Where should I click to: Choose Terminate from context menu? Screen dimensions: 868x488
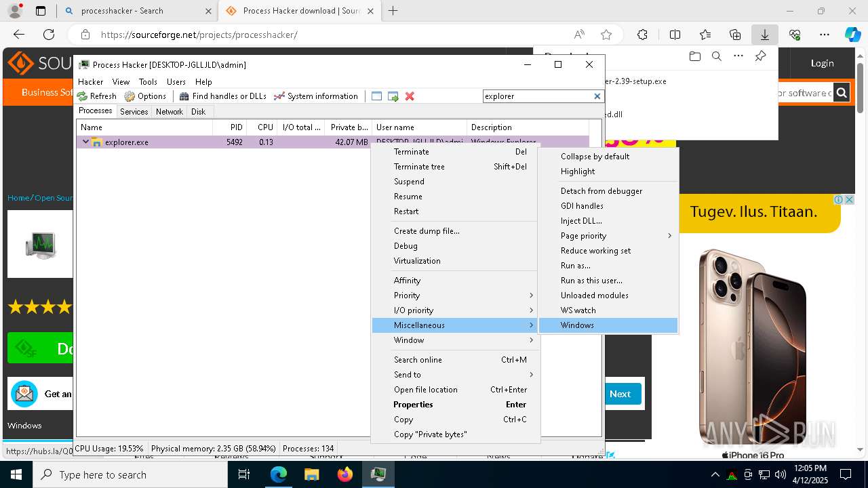click(456, 152)
